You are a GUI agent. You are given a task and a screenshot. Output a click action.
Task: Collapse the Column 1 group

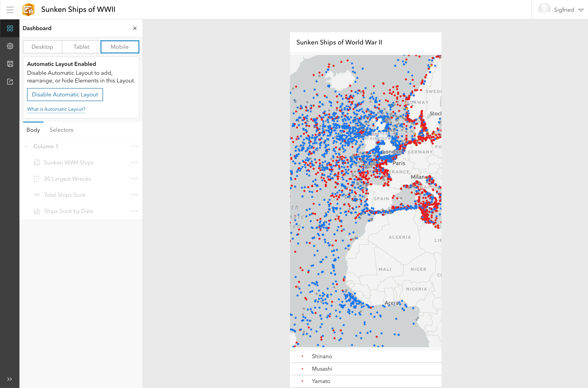[x=27, y=146]
